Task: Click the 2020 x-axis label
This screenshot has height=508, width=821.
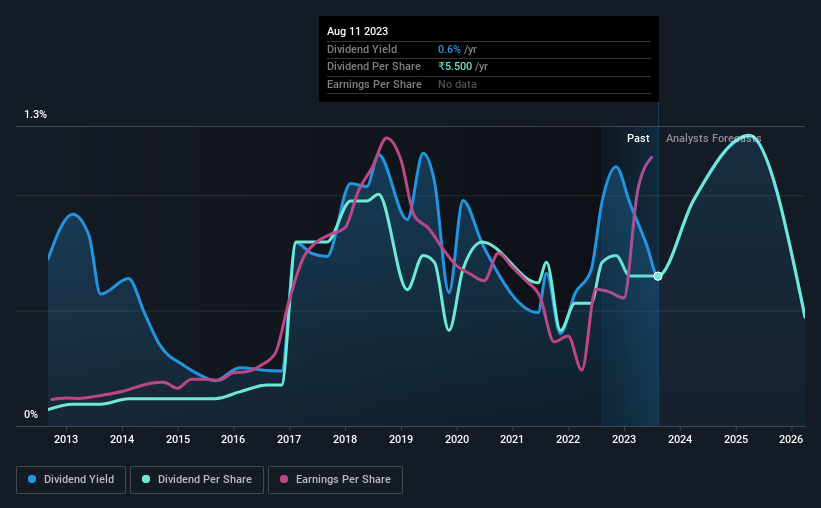Action: tap(457, 439)
